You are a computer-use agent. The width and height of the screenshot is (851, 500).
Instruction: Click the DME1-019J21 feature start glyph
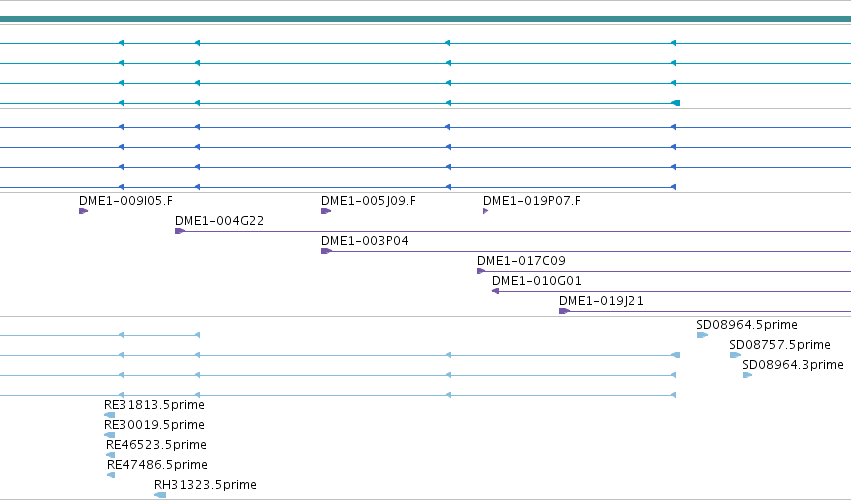pos(564,311)
